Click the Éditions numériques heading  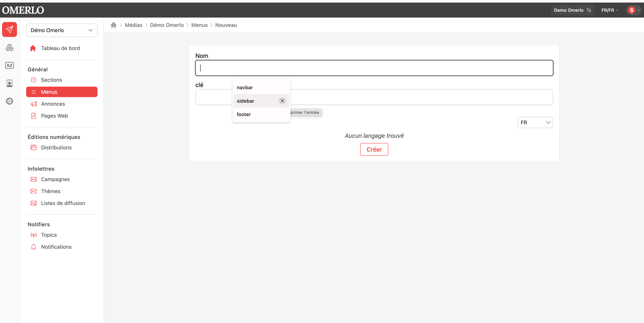point(54,137)
